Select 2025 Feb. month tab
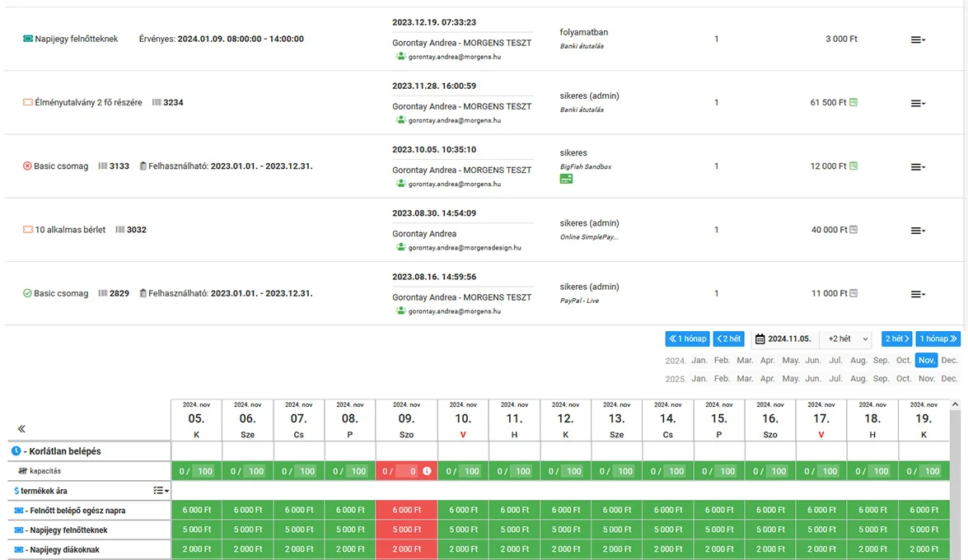Screen dimensions: 968x560 click(x=722, y=379)
